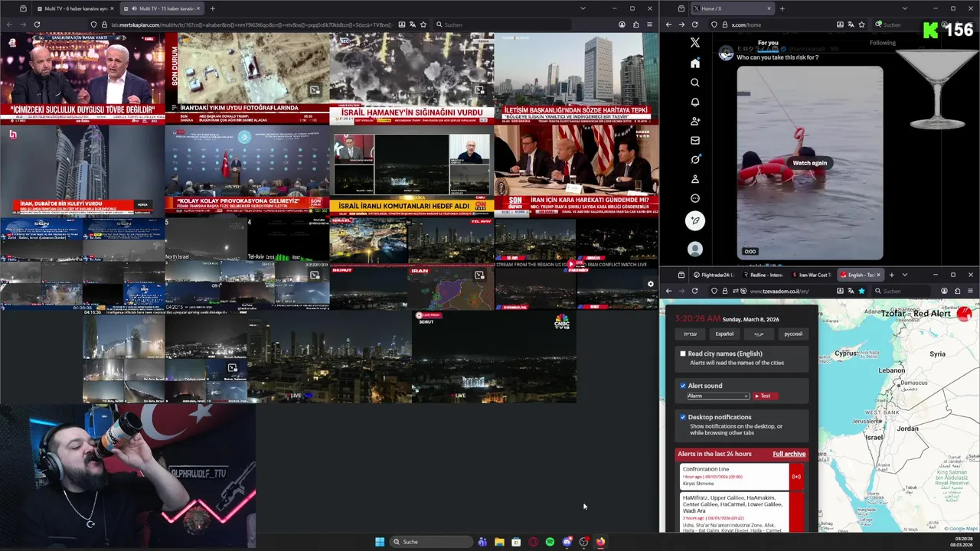Open X Profile person icon
Viewport: 980px width, 551px height.
tap(694, 178)
